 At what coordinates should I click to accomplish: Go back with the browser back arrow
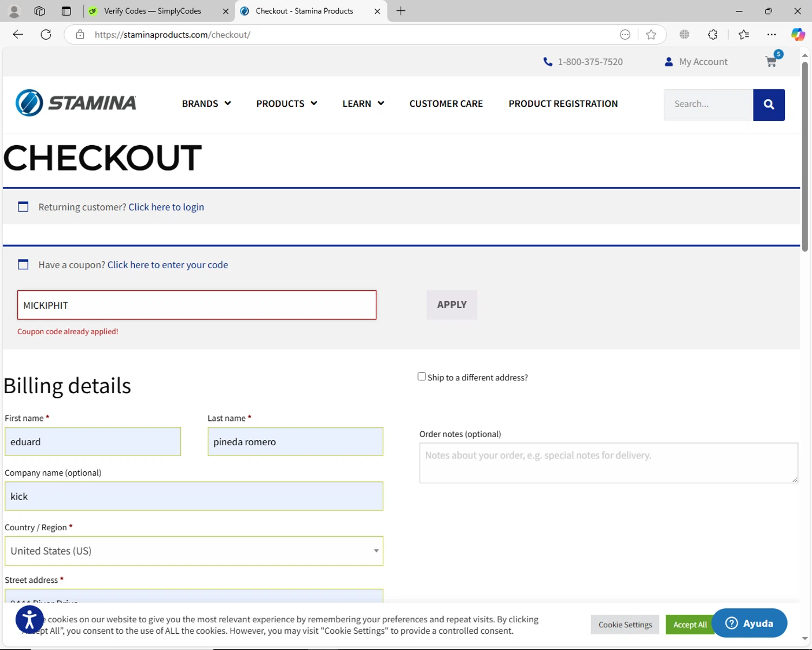pos(18,35)
